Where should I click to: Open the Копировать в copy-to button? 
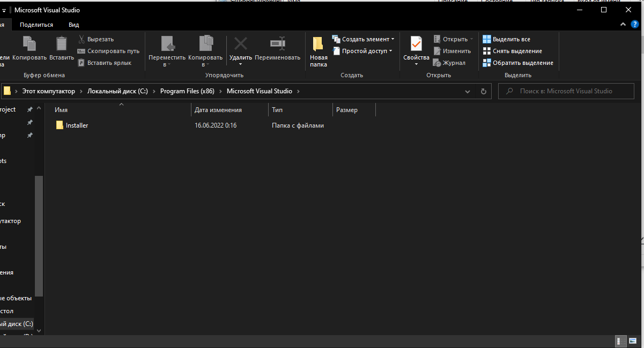coord(205,51)
